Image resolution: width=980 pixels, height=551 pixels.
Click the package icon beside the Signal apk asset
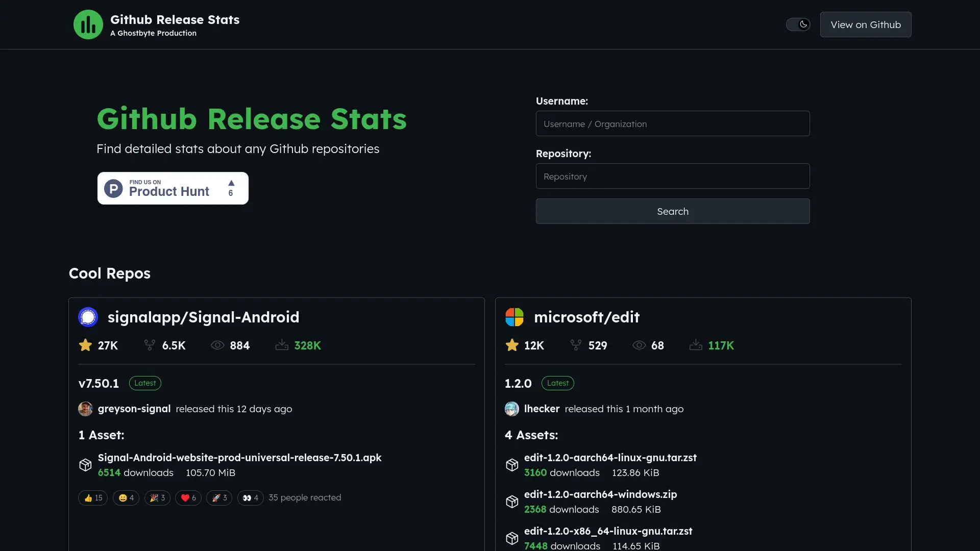point(85,465)
